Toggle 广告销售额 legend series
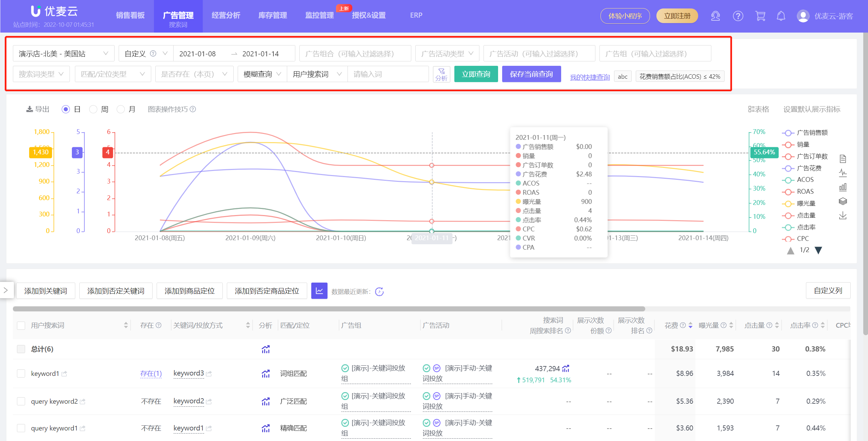Image resolution: width=868 pixels, height=441 pixels. (x=805, y=133)
